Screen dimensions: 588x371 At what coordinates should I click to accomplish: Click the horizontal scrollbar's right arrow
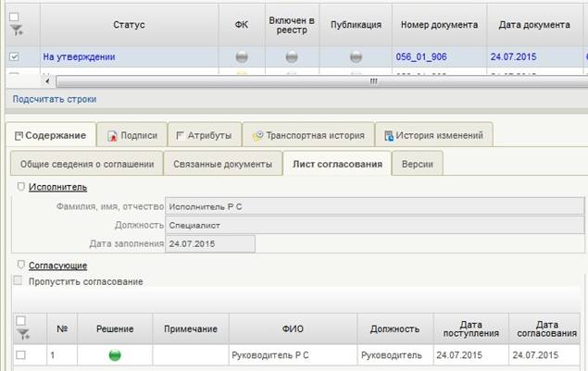click(x=580, y=80)
